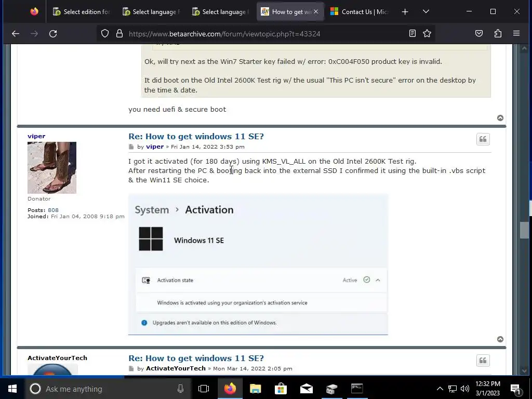Click the tracking protection shield icon
The height and width of the screenshot is (399, 532).
pos(105,33)
